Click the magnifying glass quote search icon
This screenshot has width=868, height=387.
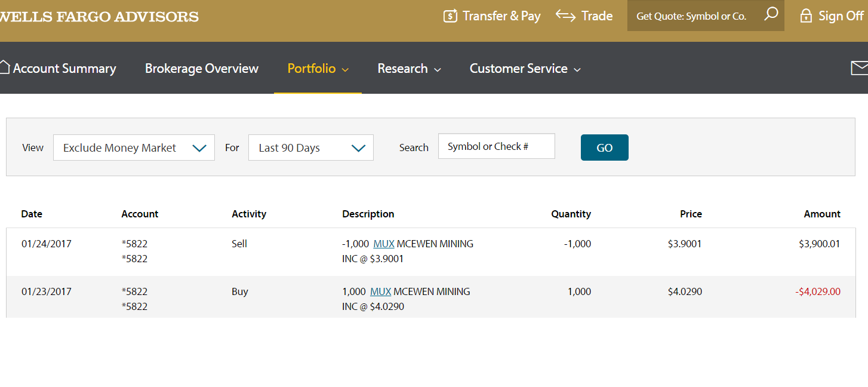click(771, 14)
